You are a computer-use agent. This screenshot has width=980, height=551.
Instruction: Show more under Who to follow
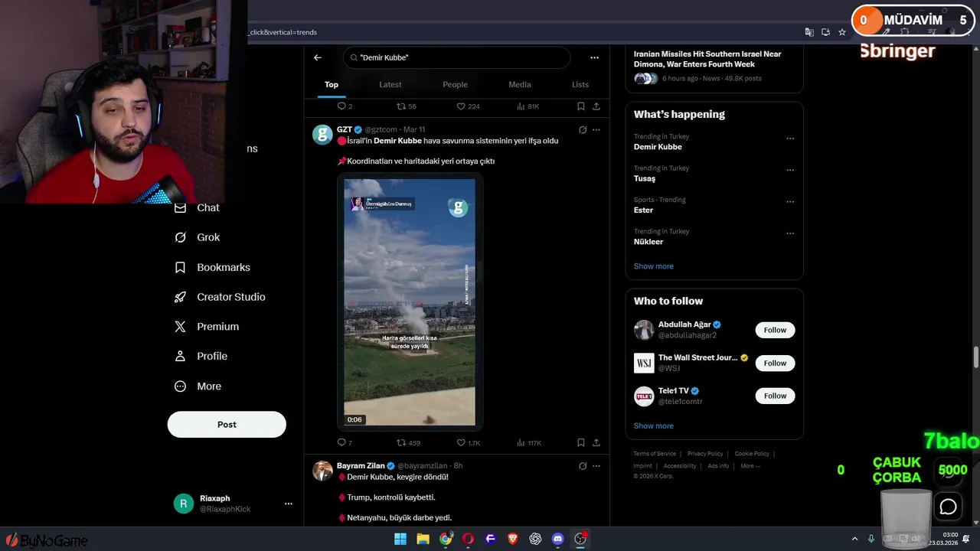coord(654,425)
